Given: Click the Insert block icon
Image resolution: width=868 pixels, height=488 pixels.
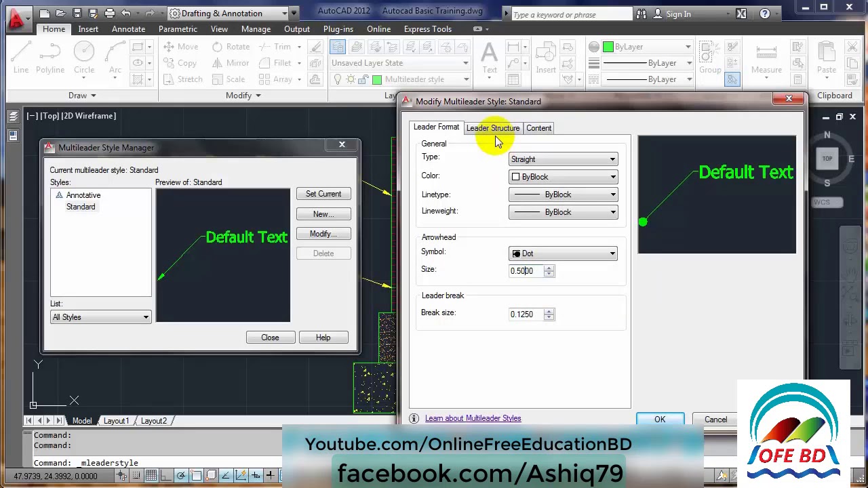Looking at the screenshot, I should tap(546, 58).
